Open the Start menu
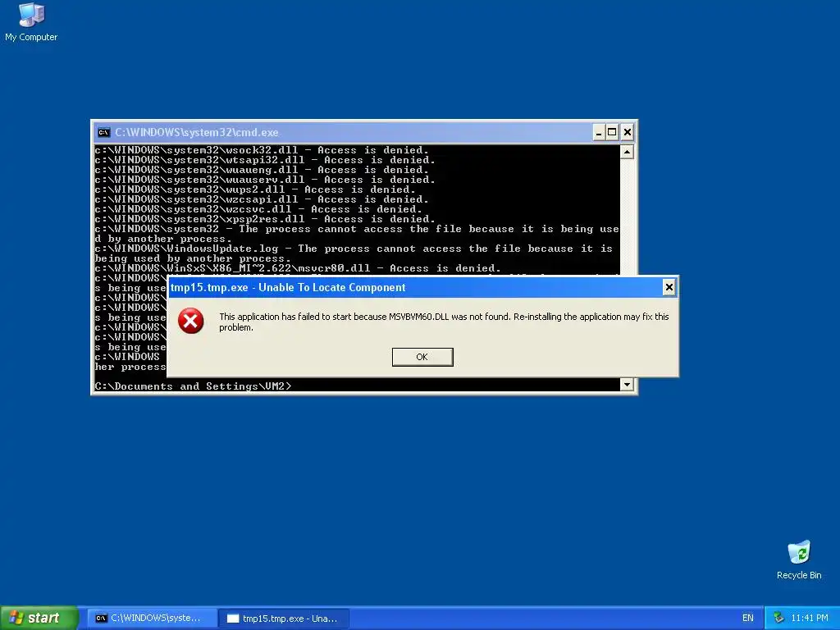Viewport: 840px width, 630px height. point(39,618)
